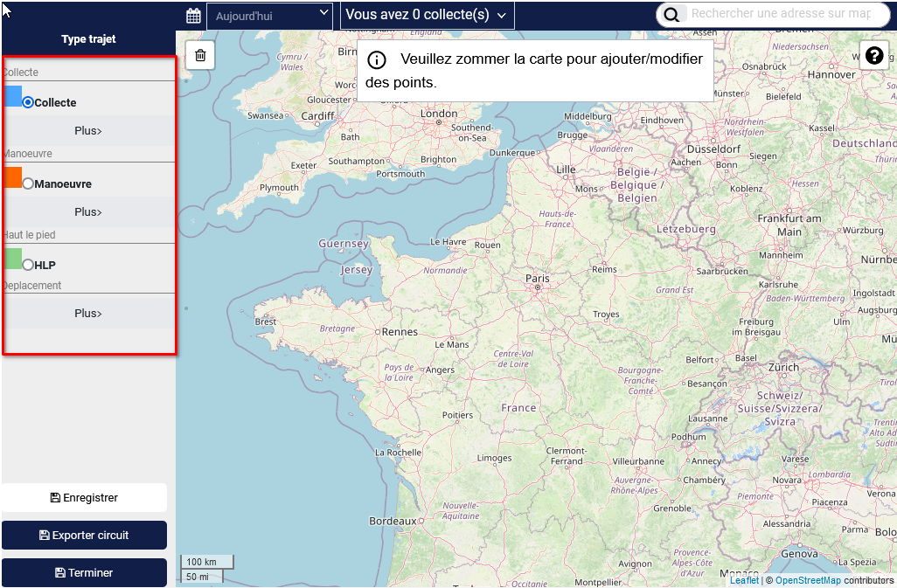The width and height of the screenshot is (897, 588).
Task: Click the orange Manoeuvre color swatch
Action: click(13, 177)
